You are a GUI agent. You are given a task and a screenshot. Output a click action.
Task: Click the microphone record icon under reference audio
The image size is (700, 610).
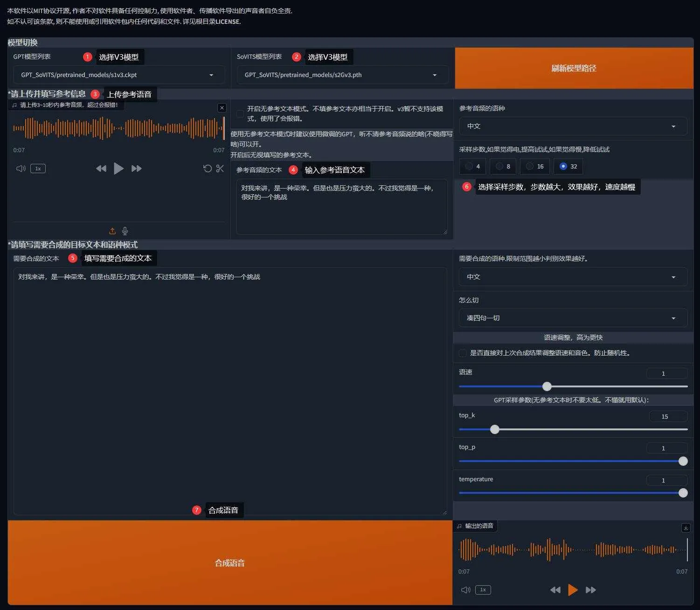(125, 231)
